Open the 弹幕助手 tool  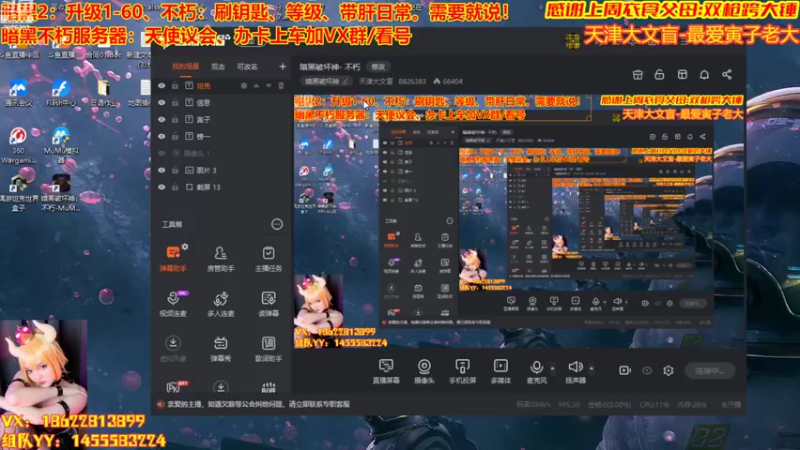click(x=173, y=258)
